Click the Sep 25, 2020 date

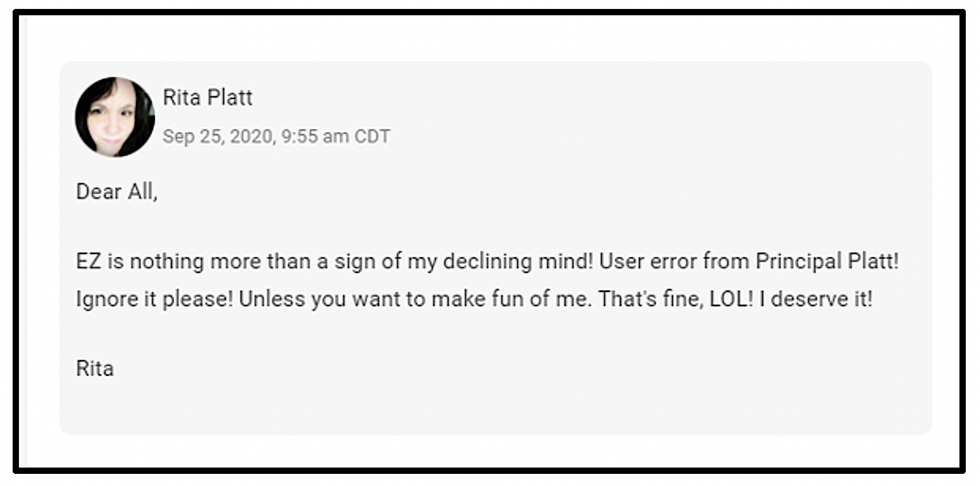(x=218, y=137)
